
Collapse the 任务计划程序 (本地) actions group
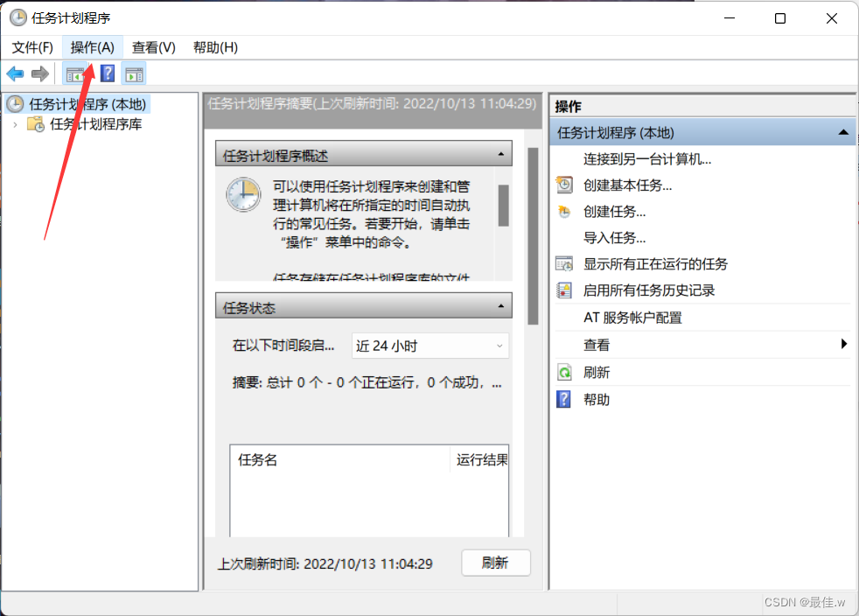pyautogui.click(x=843, y=133)
